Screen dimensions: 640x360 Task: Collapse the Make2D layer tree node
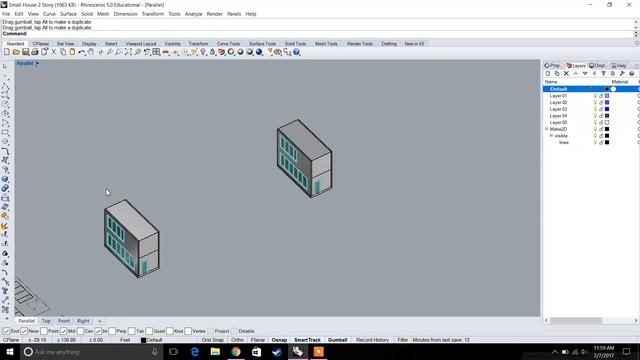pyautogui.click(x=547, y=129)
